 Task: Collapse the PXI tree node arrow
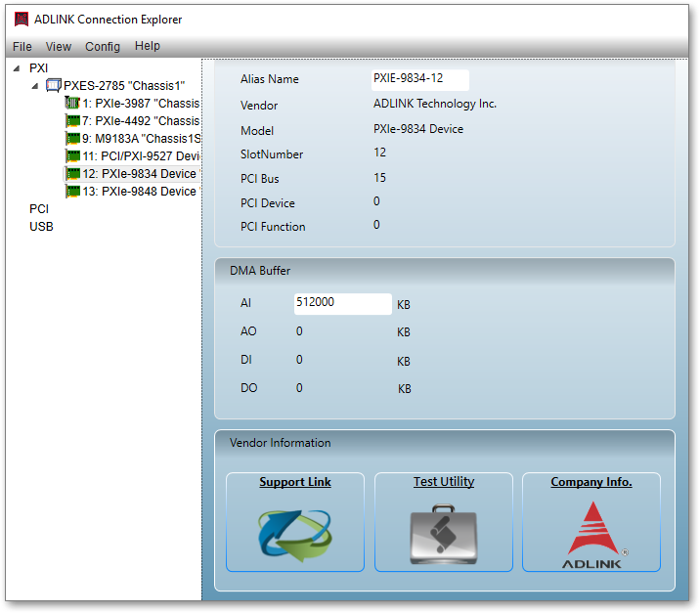[17, 68]
